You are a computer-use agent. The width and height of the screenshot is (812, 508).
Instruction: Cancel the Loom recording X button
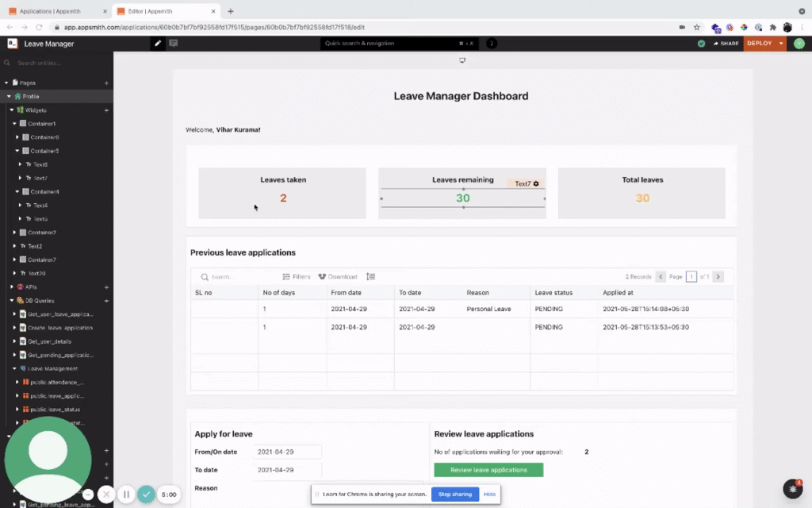[106, 495]
